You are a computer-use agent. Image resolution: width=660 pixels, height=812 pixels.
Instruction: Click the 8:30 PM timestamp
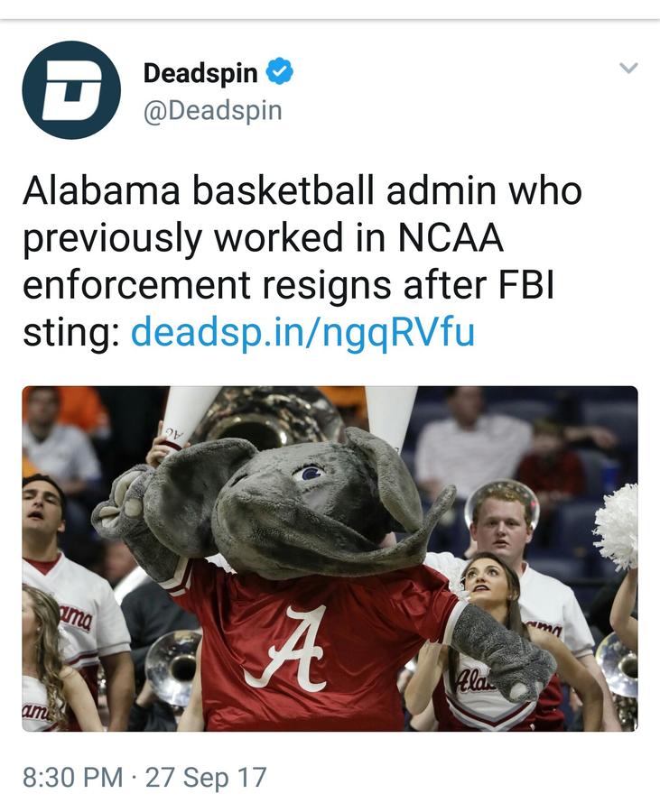[x=72, y=778]
